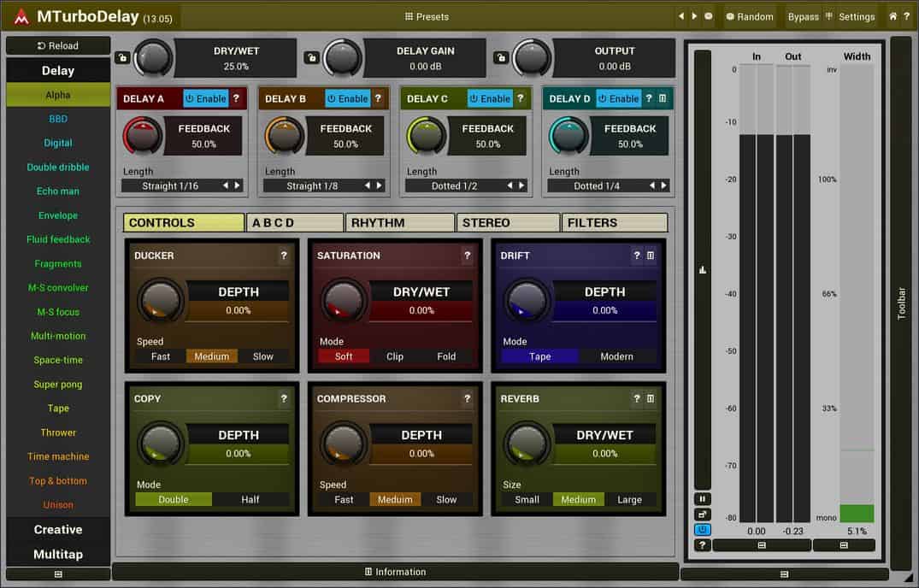Click the Delay A Feedback knob
Viewport: 919px width, 588px height.
coord(143,136)
